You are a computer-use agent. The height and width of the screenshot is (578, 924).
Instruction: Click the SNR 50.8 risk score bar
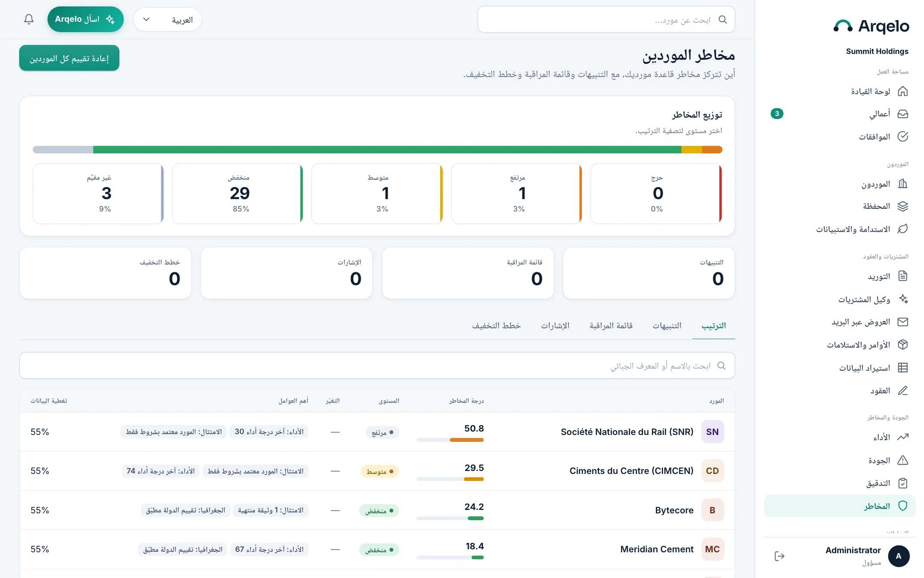(450, 440)
